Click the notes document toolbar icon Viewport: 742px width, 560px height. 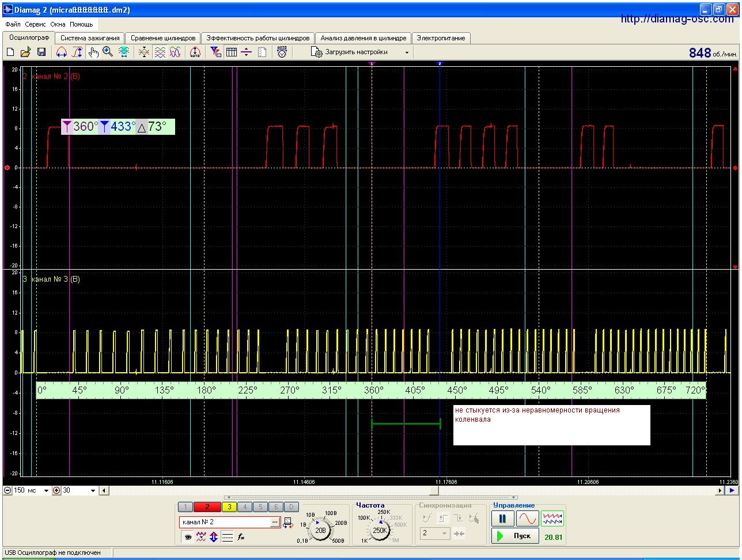click(262, 52)
